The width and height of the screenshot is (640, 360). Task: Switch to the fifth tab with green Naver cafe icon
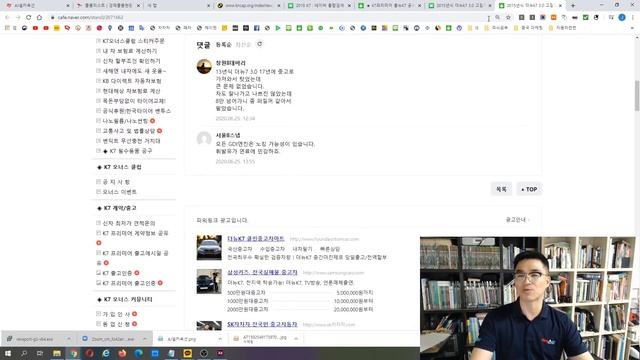(x=319, y=6)
